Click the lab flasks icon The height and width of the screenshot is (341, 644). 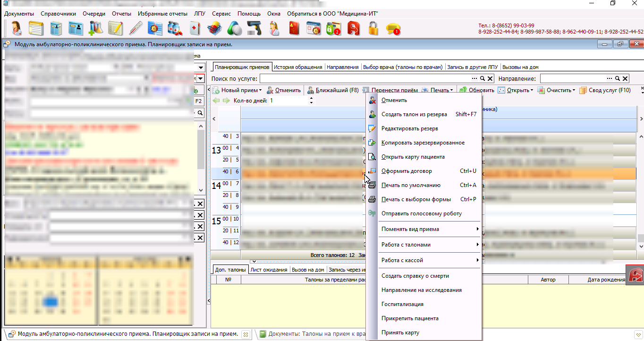click(96, 29)
